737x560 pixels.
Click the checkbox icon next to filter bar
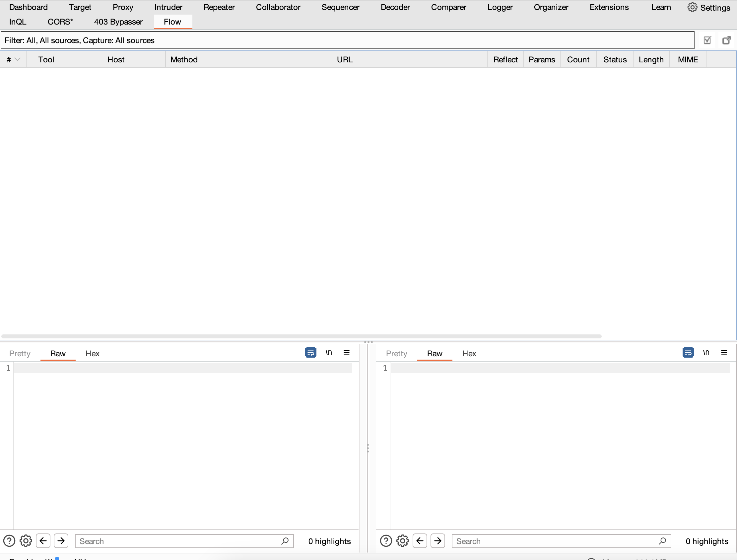(x=707, y=40)
